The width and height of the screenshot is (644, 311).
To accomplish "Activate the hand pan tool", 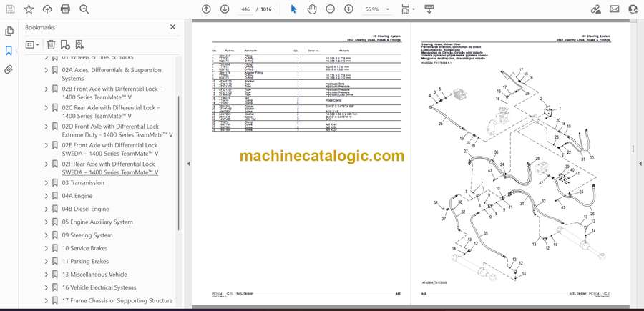I will coord(312,9).
